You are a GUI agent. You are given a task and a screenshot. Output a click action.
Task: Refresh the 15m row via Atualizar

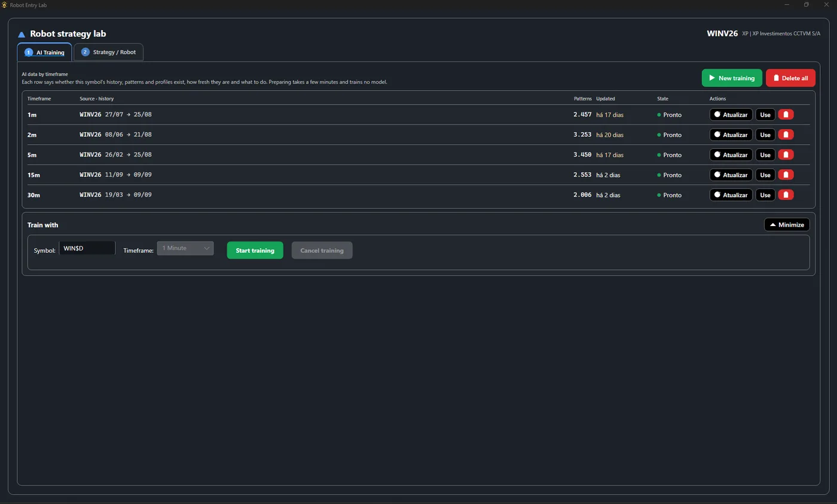click(x=731, y=175)
